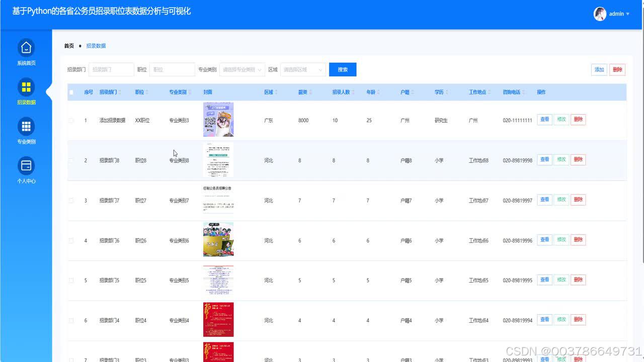Sort by 专业类别 column arrows
The width and height of the screenshot is (644, 362).
coord(191,93)
